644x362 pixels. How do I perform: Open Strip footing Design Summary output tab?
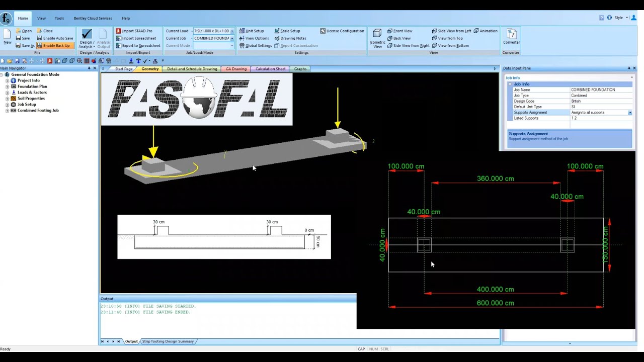tap(168, 341)
